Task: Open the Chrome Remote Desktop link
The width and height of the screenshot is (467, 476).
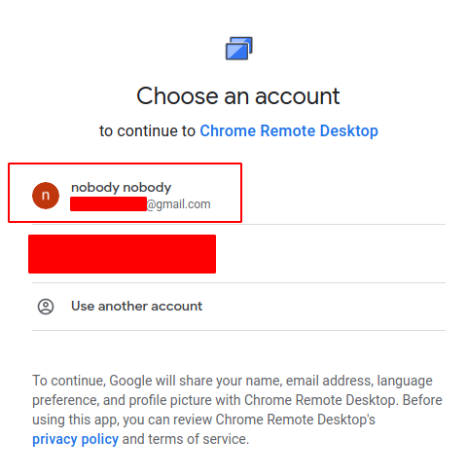Action: coord(289,131)
